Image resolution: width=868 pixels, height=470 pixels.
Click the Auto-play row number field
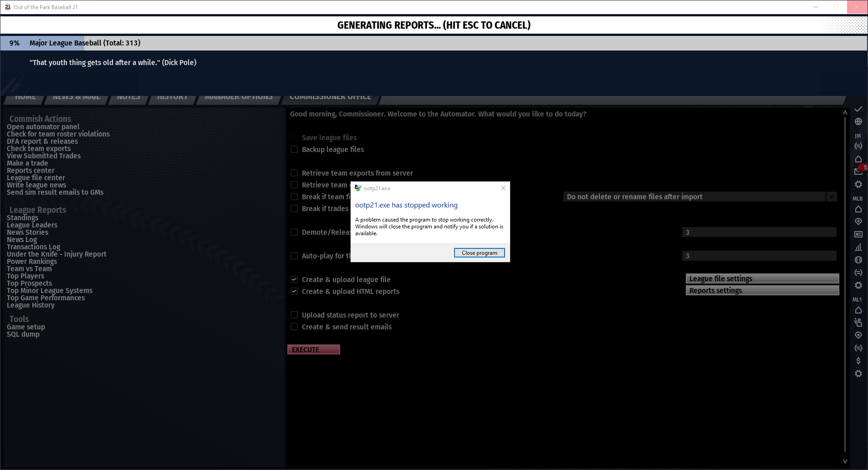pos(759,256)
